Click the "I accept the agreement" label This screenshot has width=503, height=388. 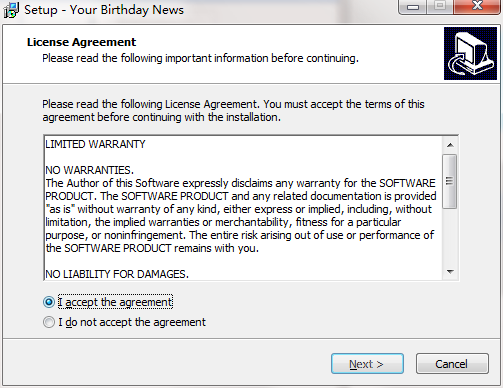115,302
